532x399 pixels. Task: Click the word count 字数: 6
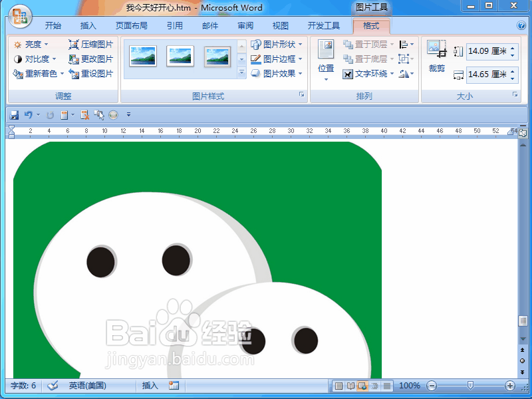click(23, 386)
